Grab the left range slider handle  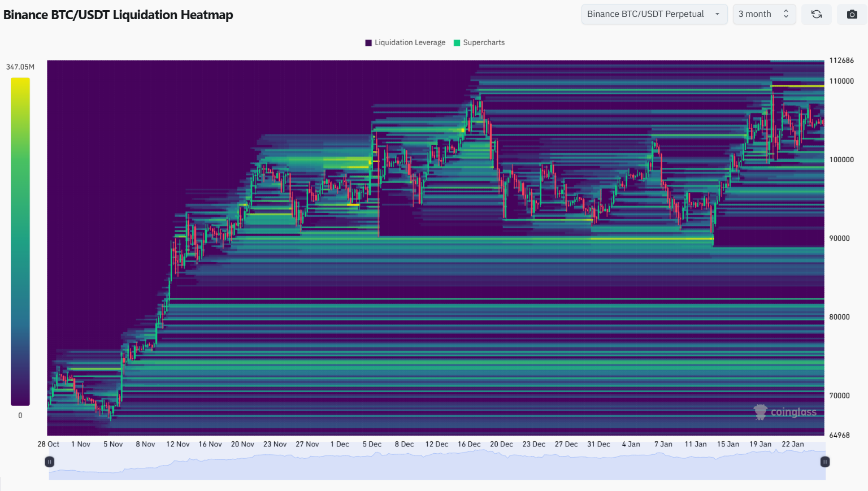[x=50, y=462]
